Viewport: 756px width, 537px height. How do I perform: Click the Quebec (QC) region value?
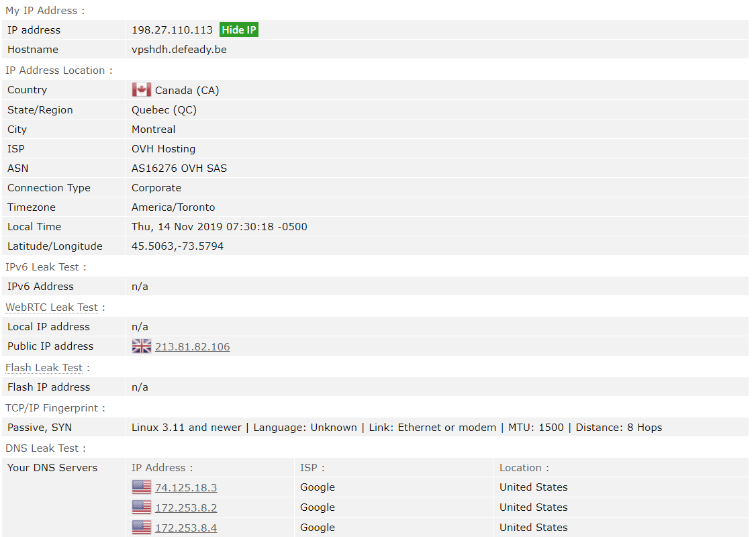pos(164,110)
